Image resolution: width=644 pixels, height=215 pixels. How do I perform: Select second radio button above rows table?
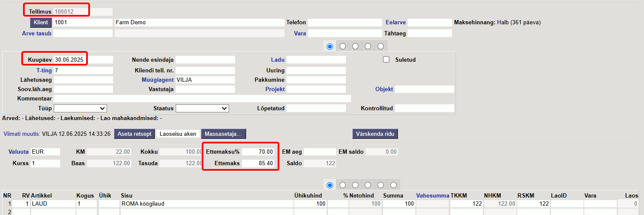[x=342, y=185]
